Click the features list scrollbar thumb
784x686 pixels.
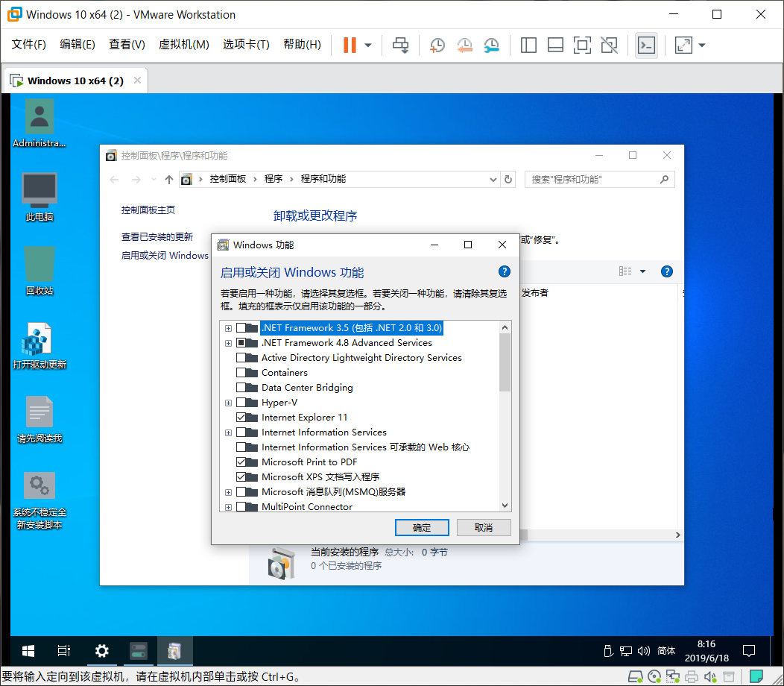click(x=505, y=362)
